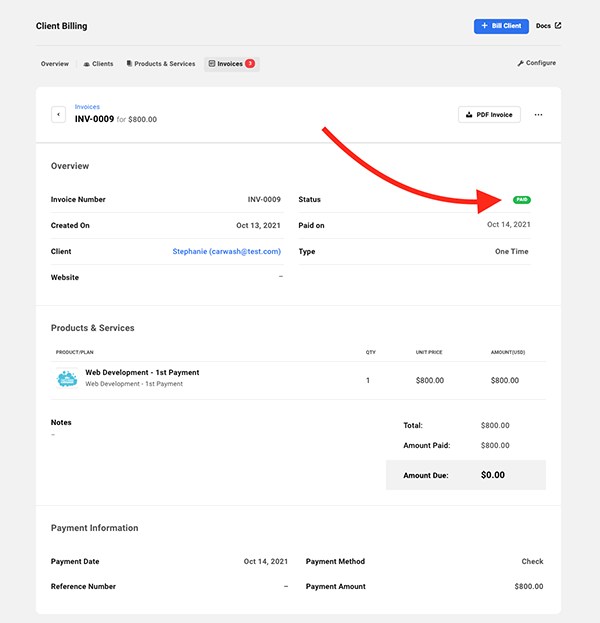This screenshot has height=623, width=600.
Task: Go to Products & Services tab
Action: 161,64
